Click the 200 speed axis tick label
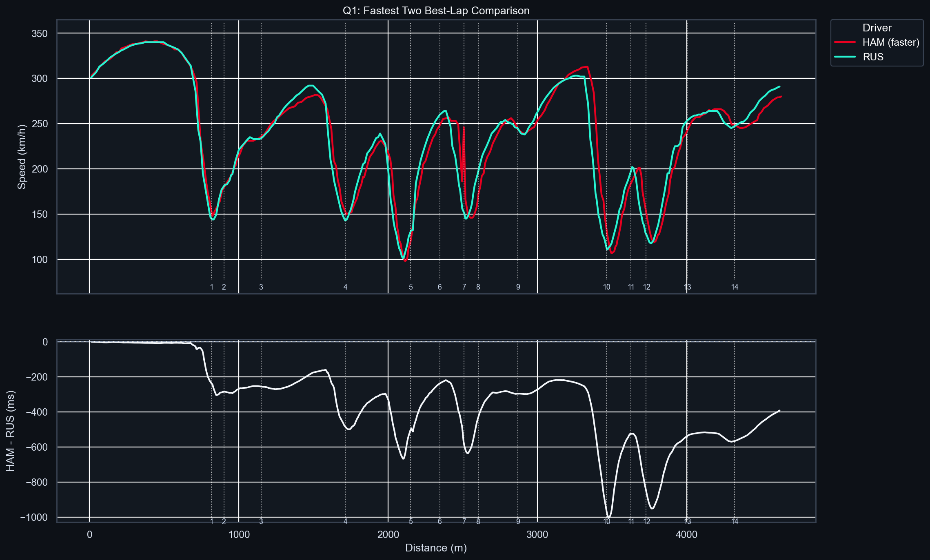Screen dimensions: 930x560 [40, 169]
